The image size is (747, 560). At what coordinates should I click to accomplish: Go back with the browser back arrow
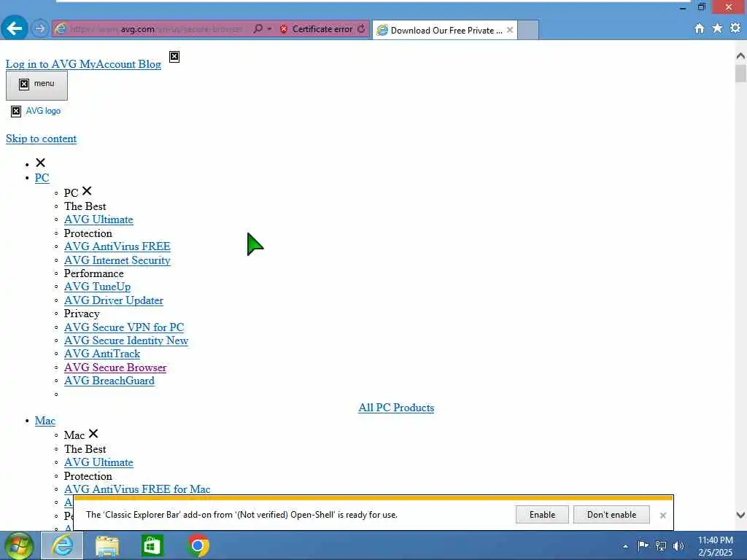point(15,28)
